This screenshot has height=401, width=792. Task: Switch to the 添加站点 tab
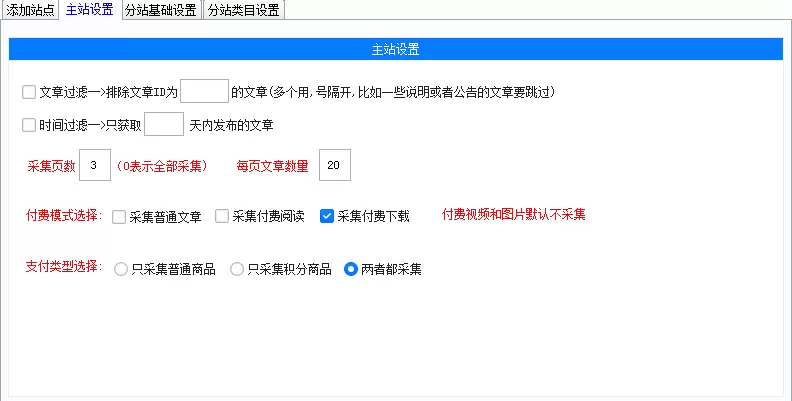30,10
